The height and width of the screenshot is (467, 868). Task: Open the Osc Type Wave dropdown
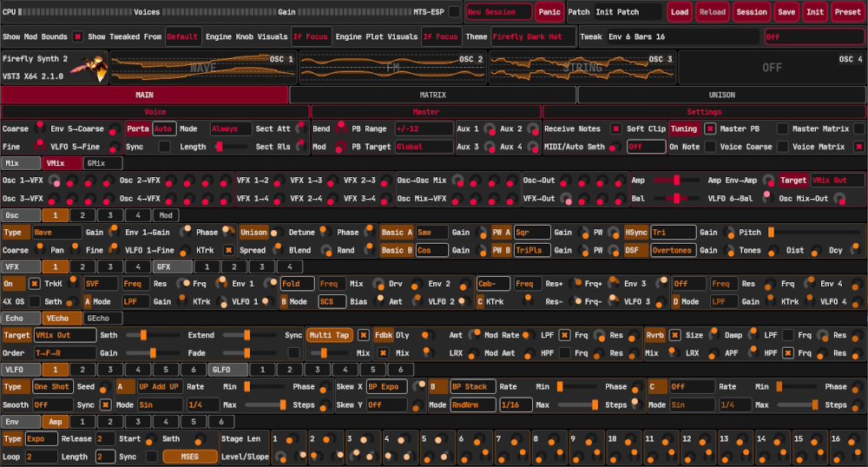coord(56,233)
